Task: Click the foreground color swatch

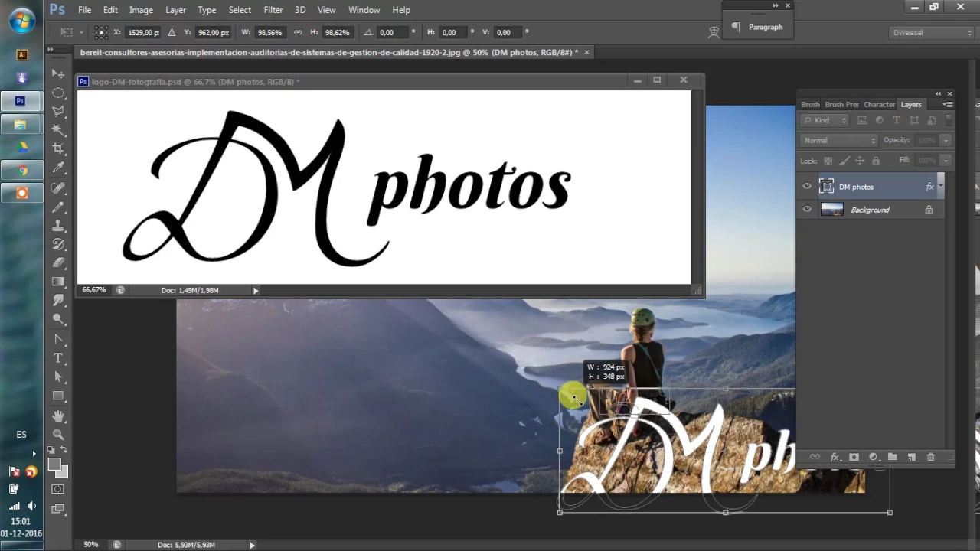Action: [54, 465]
